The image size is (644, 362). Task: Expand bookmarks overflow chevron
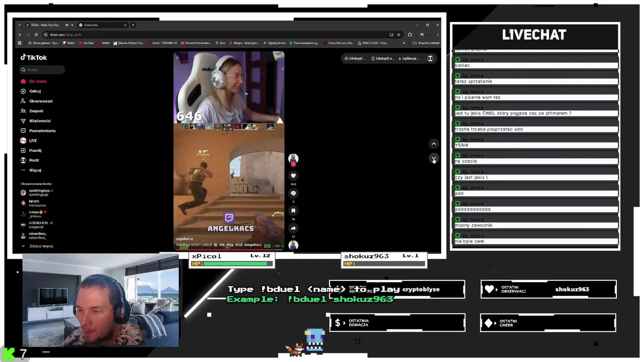[405, 43]
